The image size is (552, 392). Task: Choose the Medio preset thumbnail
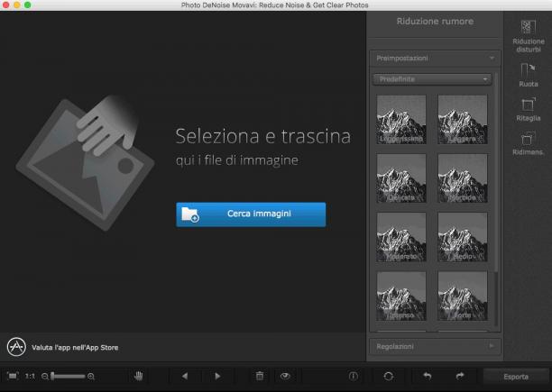coord(463,237)
